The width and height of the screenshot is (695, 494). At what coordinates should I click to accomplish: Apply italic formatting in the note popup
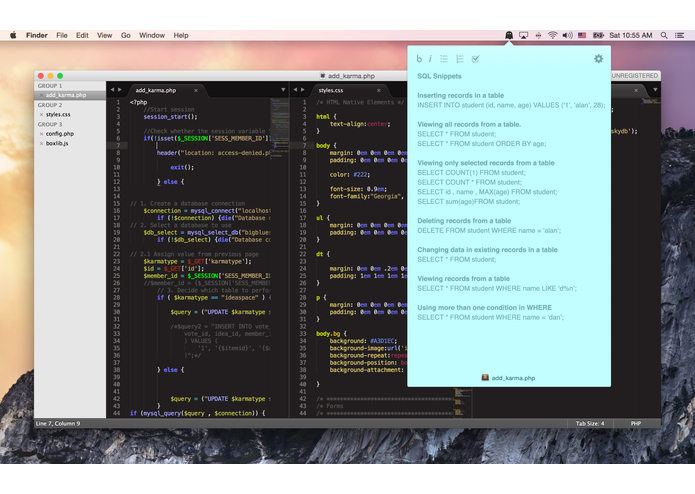pos(430,59)
